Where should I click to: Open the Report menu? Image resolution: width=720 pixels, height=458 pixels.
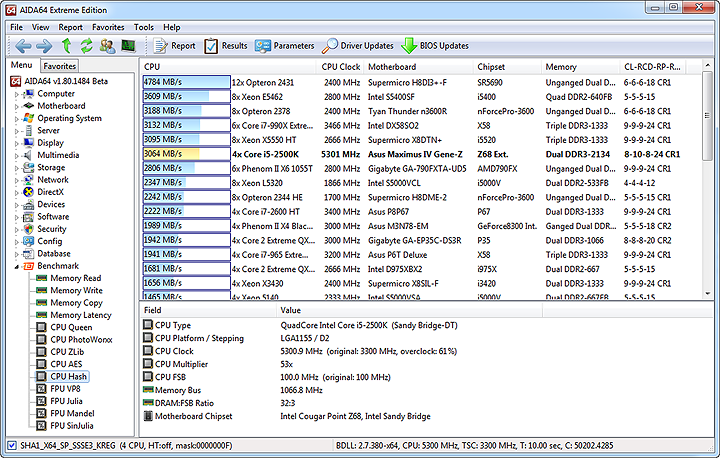point(70,27)
